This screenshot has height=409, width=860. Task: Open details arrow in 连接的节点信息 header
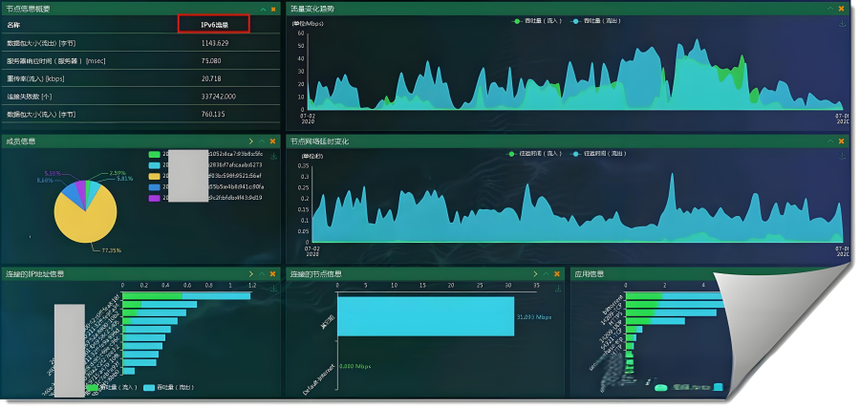click(x=536, y=274)
